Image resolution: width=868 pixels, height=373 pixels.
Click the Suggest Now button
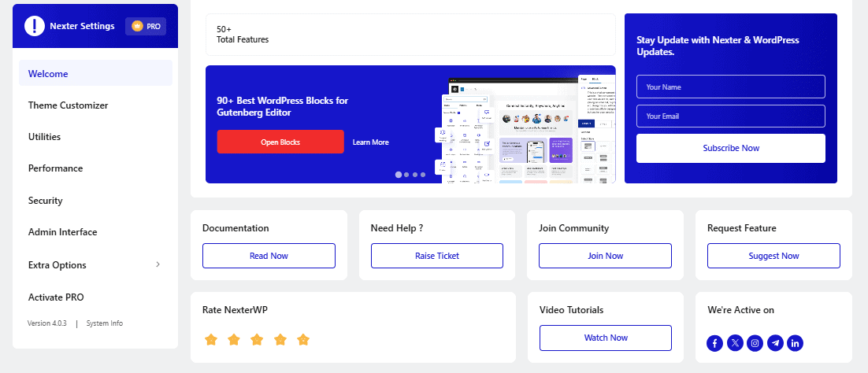pyautogui.click(x=773, y=256)
